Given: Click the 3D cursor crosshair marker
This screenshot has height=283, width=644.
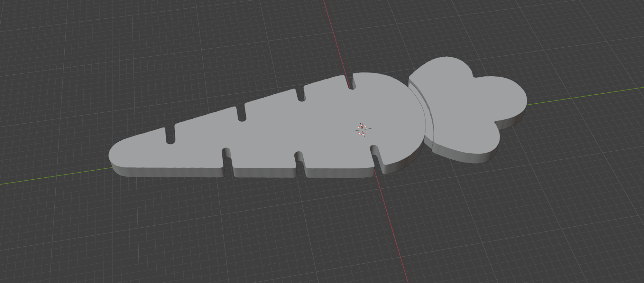Looking at the screenshot, I should [362, 129].
